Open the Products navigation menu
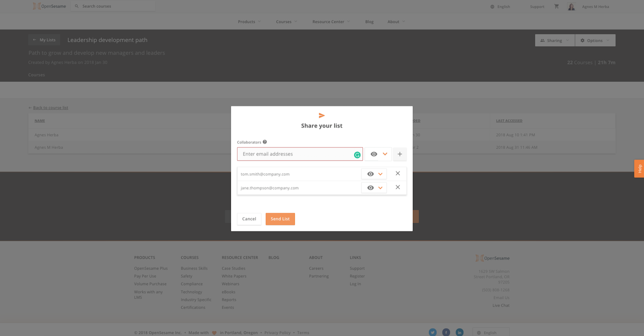This screenshot has width=644, height=336. [x=249, y=22]
